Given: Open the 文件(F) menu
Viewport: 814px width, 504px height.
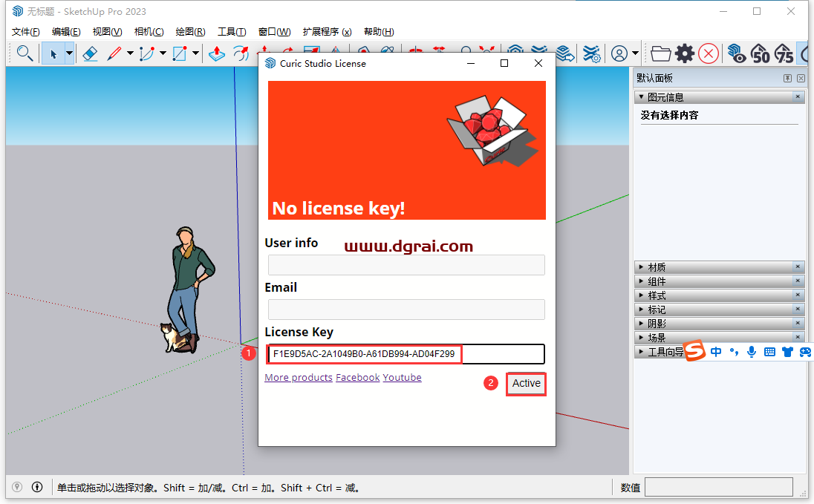Looking at the screenshot, I should 25,32.
